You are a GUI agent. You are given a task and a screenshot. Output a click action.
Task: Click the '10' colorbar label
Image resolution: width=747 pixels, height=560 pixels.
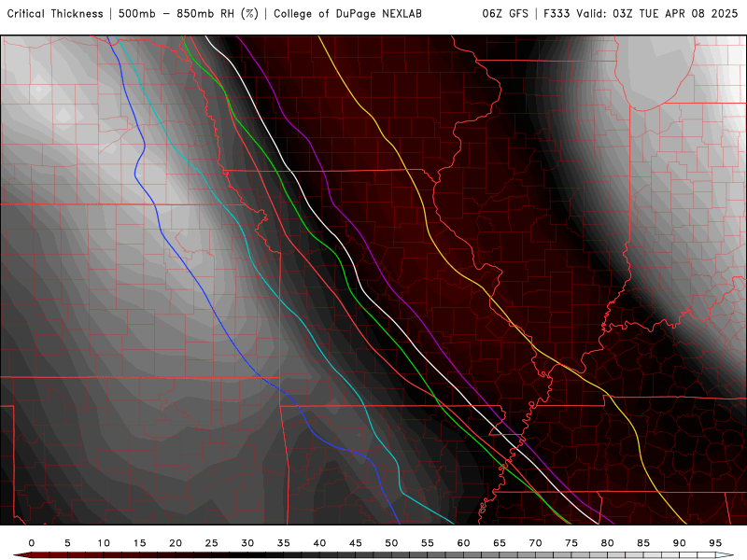coord(104,543)
